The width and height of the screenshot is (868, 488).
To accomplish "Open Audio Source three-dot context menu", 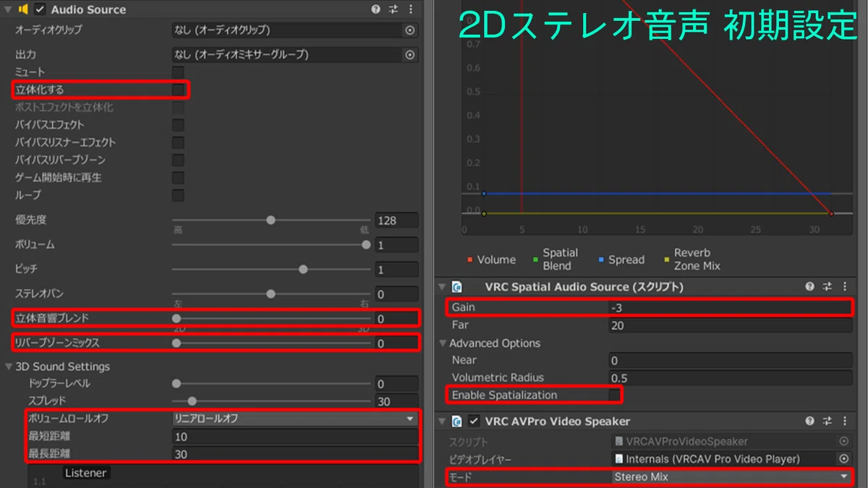I will pyautogui.click(x=411, y=9).
